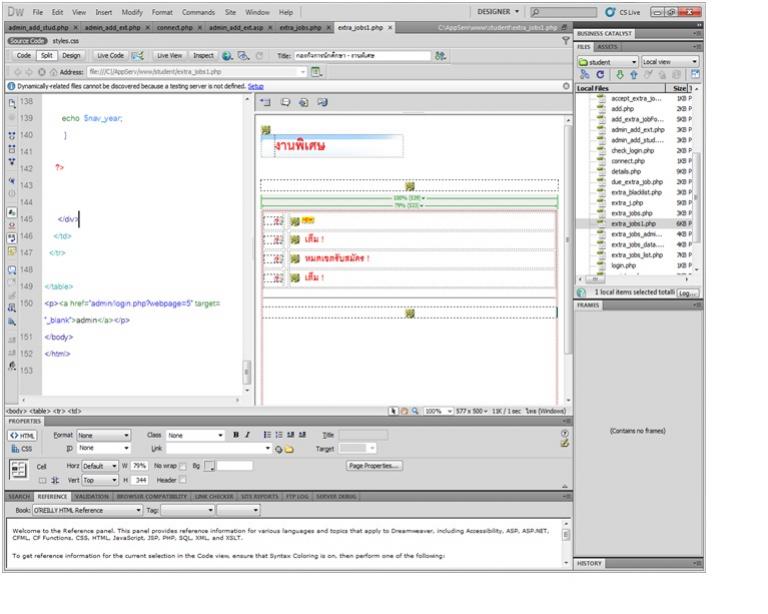The height and width of the screenshot is (614, 768).
Task: Toggle Live View mode
Action: (x=169, y=56)
